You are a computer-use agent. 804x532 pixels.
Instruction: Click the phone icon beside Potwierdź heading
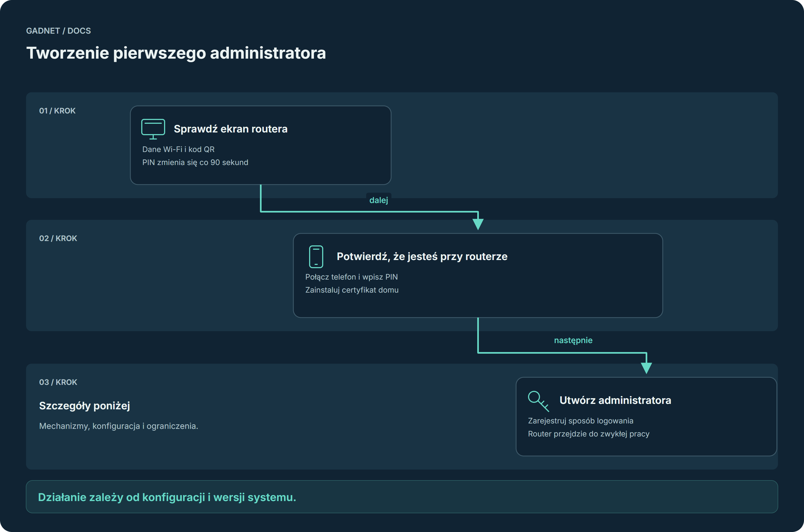pyautogui.click(x=316, y=256)
